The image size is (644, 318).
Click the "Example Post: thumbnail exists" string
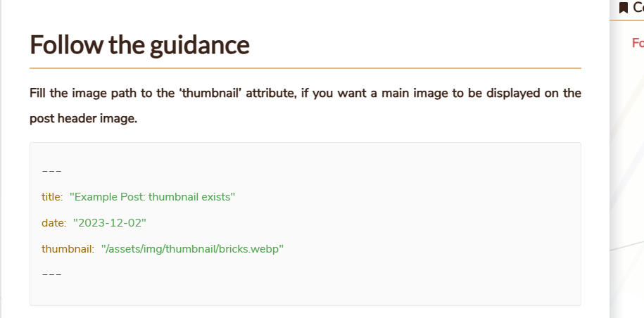[x=152, y=197]
